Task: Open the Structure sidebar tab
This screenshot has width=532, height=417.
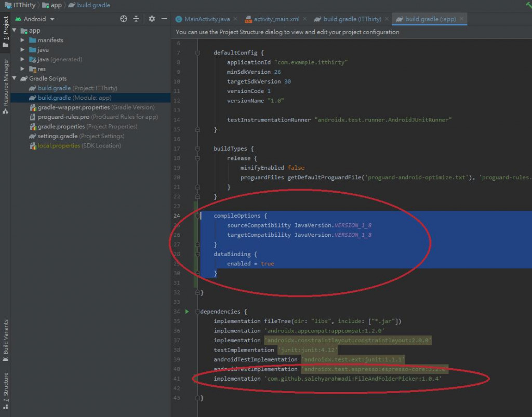Action: [x=5, y=391]
